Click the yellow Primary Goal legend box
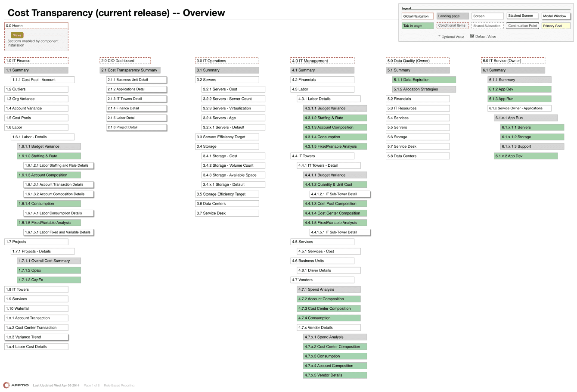 pyautogui.click(x=556, y=26)
